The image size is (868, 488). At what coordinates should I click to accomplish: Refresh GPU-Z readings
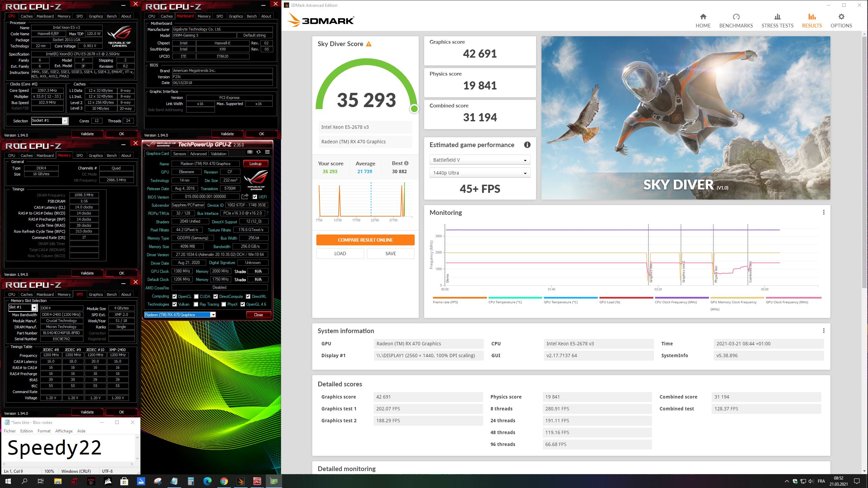pos(258,152)
